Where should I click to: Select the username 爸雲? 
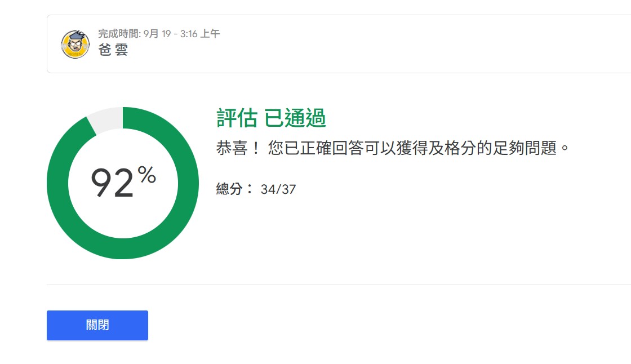(x=113, y=50)
